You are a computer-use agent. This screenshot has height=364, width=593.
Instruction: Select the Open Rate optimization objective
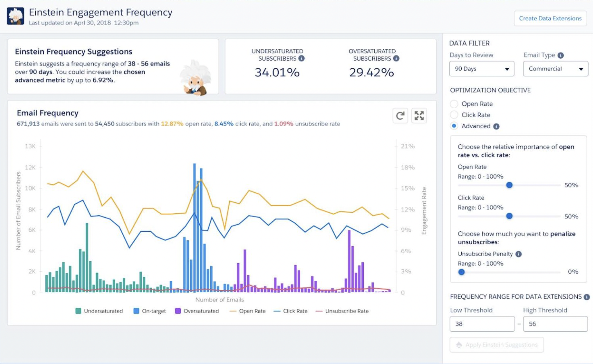[454, 104]
